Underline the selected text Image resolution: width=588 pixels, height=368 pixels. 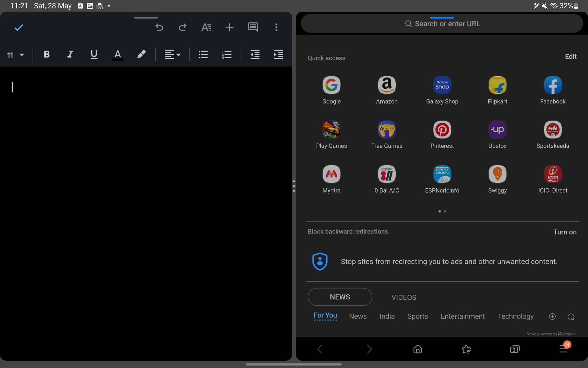coord(94,55)
